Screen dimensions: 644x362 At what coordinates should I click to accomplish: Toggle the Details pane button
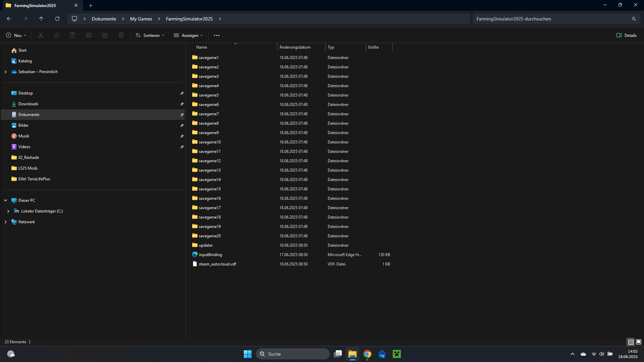point(626,35)
